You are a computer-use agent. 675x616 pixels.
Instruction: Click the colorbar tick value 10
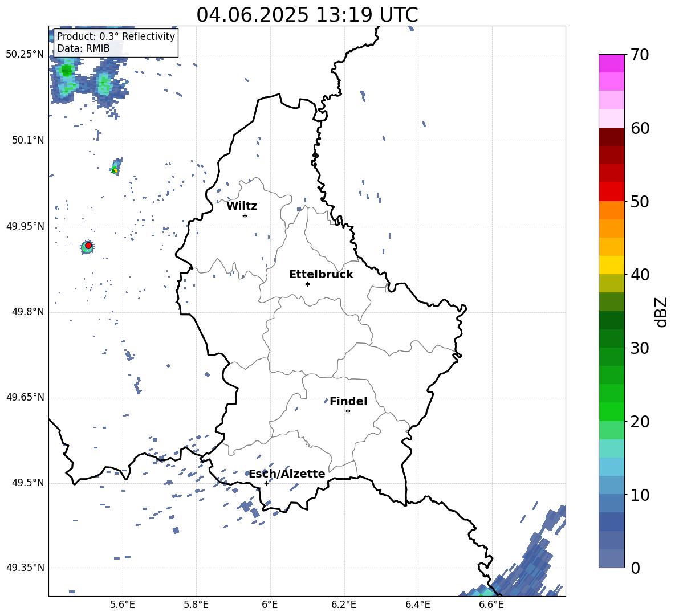(x=640, y=495)
